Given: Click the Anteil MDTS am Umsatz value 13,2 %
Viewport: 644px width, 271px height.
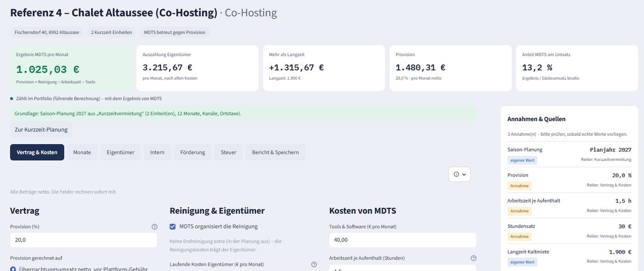Looking at the screenshot, I should [x=537, y=68].
